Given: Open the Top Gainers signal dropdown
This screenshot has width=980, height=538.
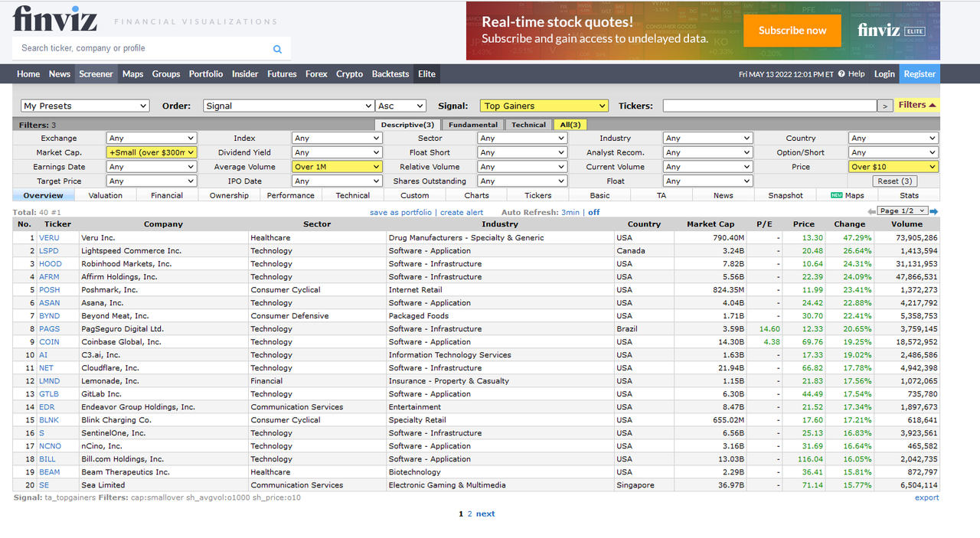Looking at the screenshot, I should tap(544, 106).
